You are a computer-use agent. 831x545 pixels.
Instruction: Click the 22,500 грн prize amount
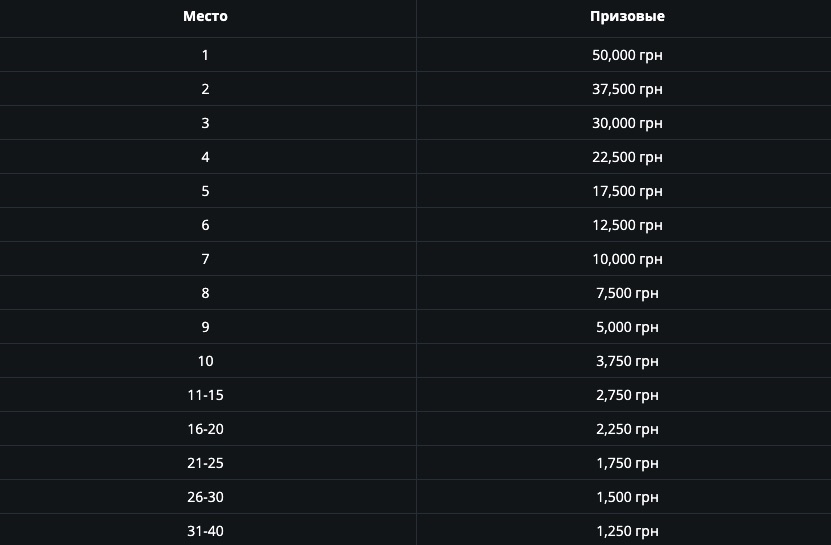pyautogui.click(x=627, y=157)
